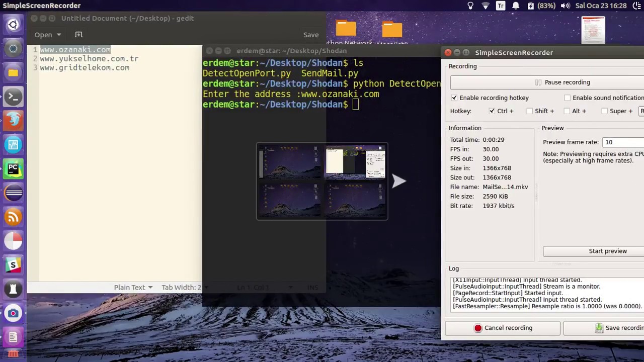Click line www.ozanaki.com in gedit
644x362 pixels.
(x=75, y=49)
